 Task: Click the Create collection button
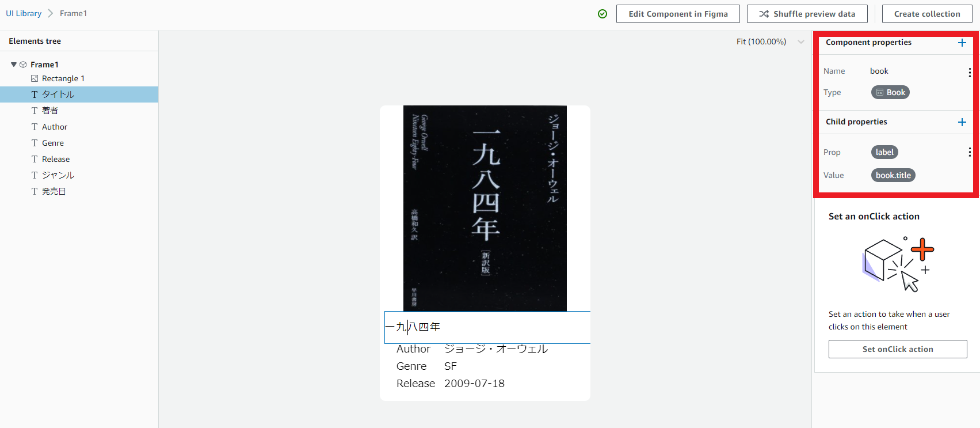click(x=926, y=14)
